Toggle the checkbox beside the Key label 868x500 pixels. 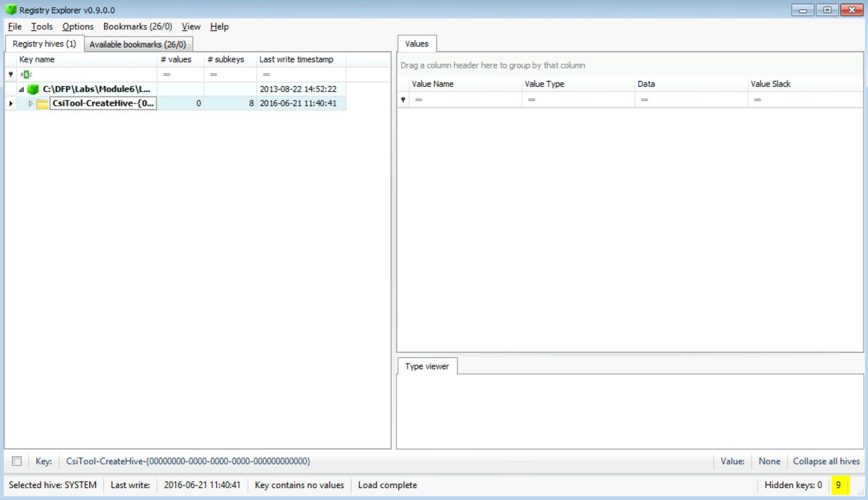pos(17,461)
